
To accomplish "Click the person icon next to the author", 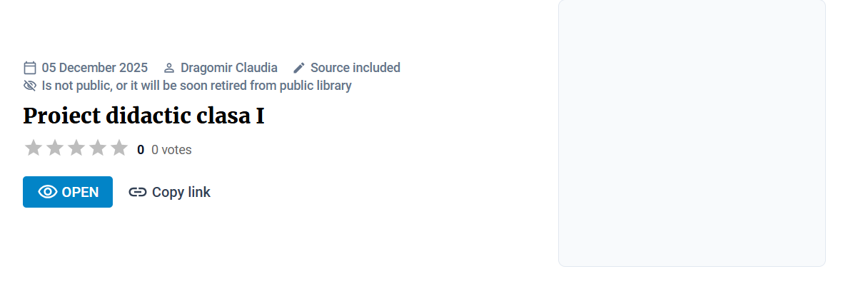I will [x=169, y=69].
